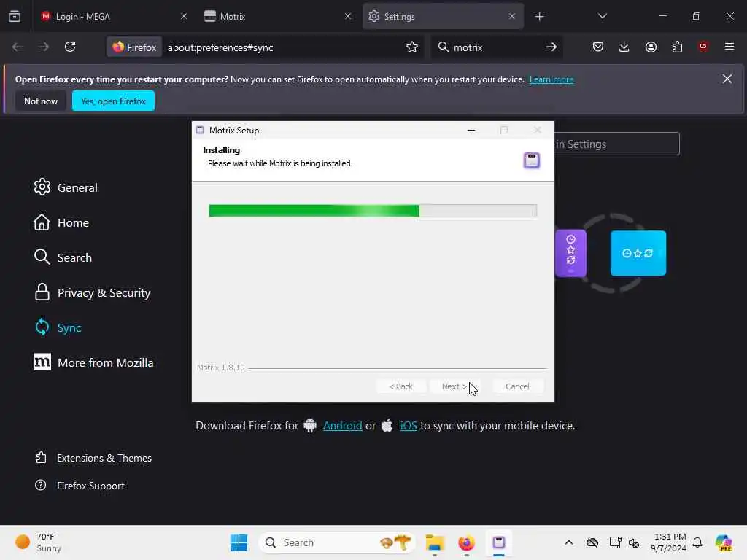The height and width of the screenshot is (560, 747).
Task: Open Privacy & Security settings category
Action: coord(93,293)
